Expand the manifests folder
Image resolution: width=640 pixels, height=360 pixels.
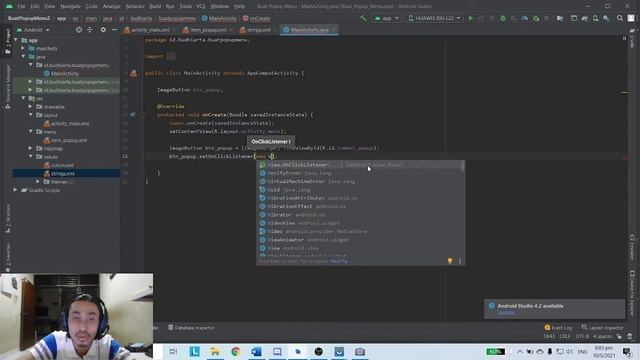click(x=23, y=49)
